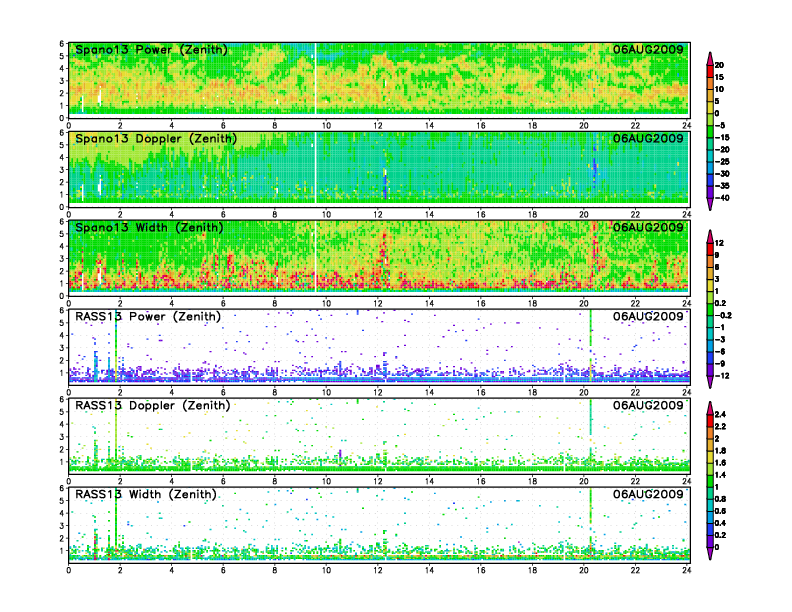Click 06AUG2009 date in RASS13 Width panel
The width and height of the screenshot is (792, 612).
tap(648, 494)
